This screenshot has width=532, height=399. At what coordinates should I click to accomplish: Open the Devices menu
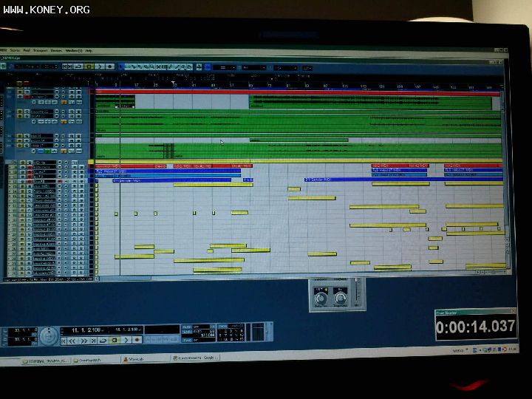[x=56, y=50]
